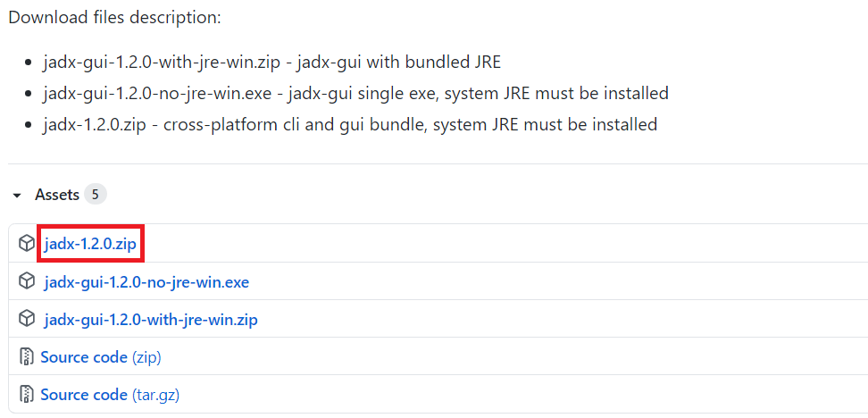The width and height of the screenshot is (868, 418).
Task: Click the bullet describing cross-platform cli and gui bundle
Action: click(350, 124)
